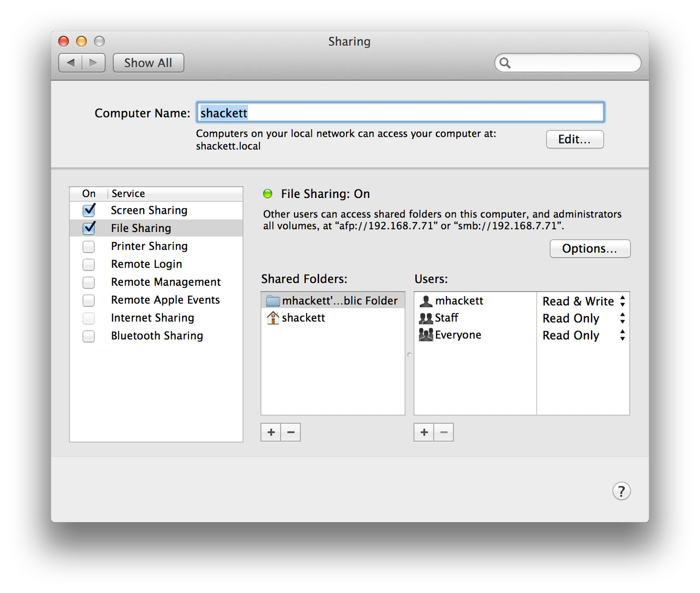Select the shackett shared folder

(x=333, y=318)
